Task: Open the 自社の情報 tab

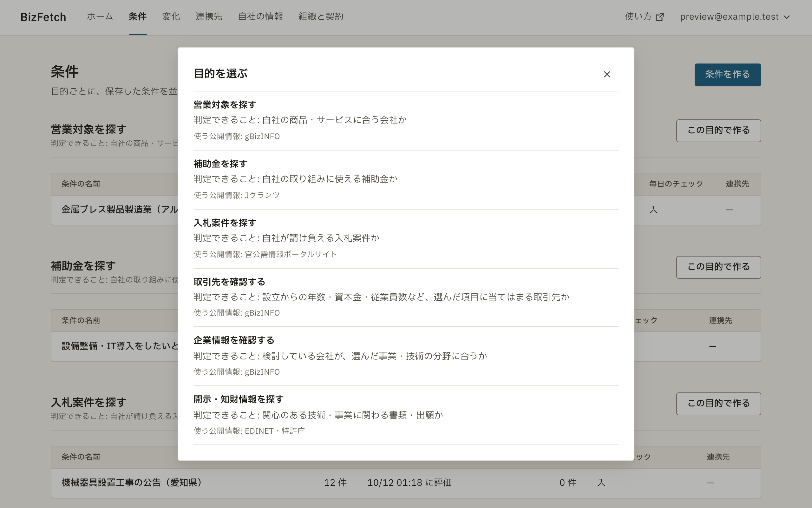Action: coord(260,17)
